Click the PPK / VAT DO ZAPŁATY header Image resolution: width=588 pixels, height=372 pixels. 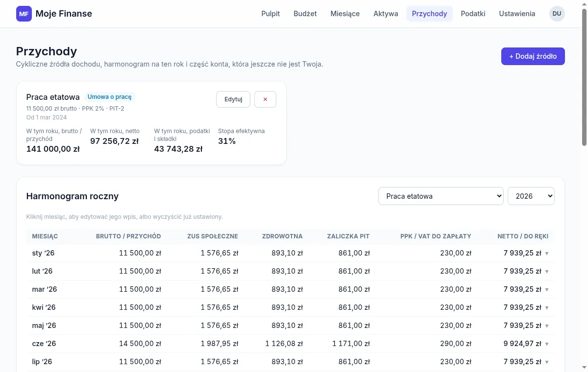point(436,236)
